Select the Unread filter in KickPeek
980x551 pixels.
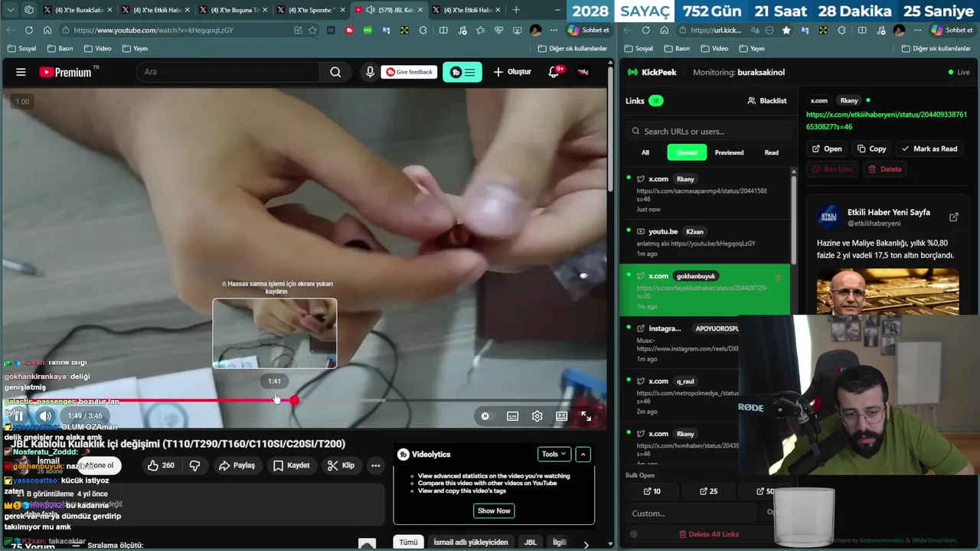(687, 152)
